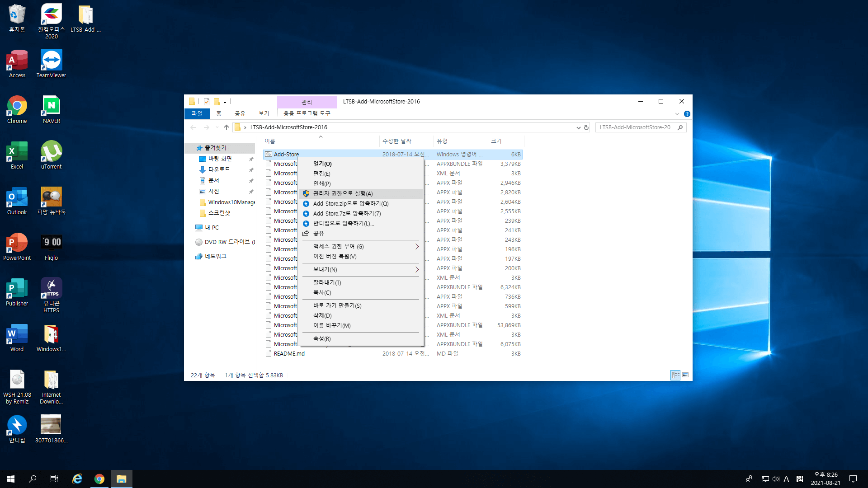This screenshot has height=488, width=868.
Task: Switch to details view button
Action: coord(675,375)
